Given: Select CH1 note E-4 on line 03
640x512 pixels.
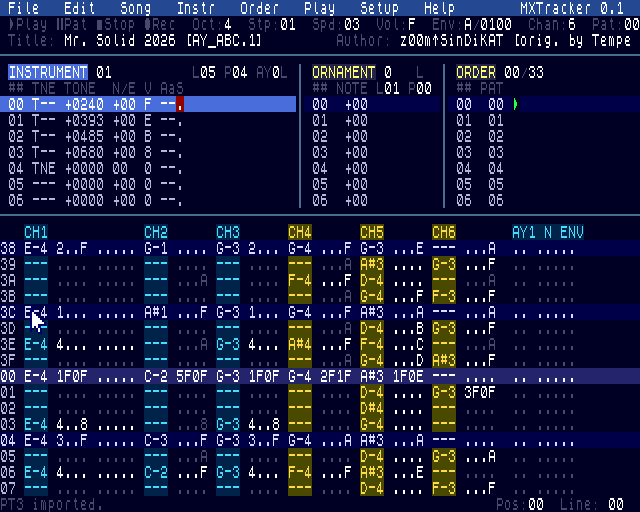Looking at the screenshot, I should click(36, 424).
